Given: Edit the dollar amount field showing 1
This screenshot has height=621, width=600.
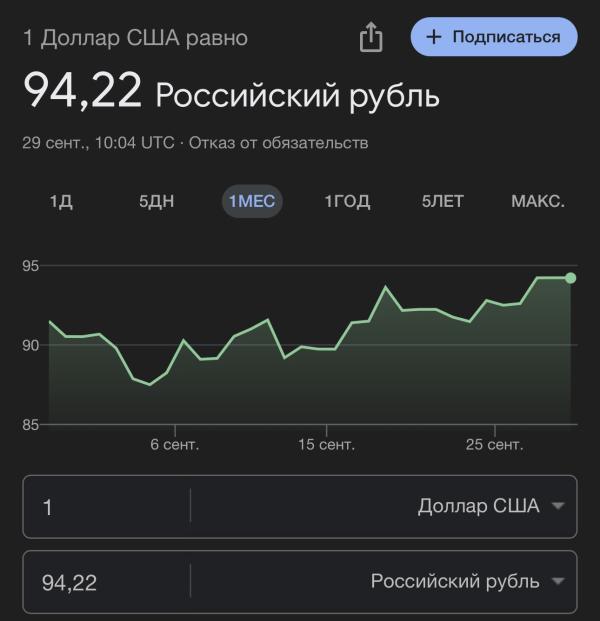Looking at the screenshot, I should [107, 507].
